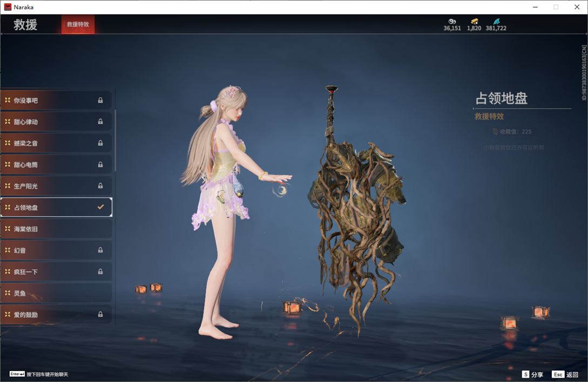The height and width of the screenshot is (382, 588).
Task: Select the 甜心电筒 rescue effect
Action: pyautogui.click(x=56, y=164)
